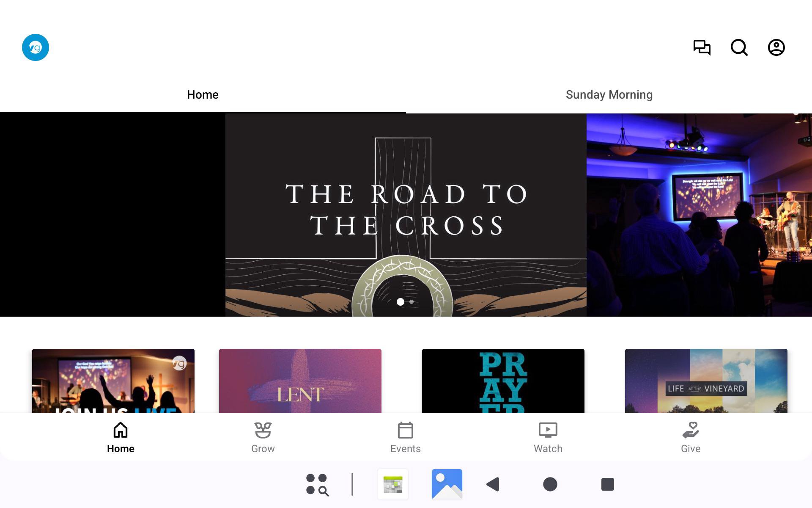This screenshot has height=508, width=812.
Task: Open the user profile icon
Action: pyautogui.click(x=776, y=47)
